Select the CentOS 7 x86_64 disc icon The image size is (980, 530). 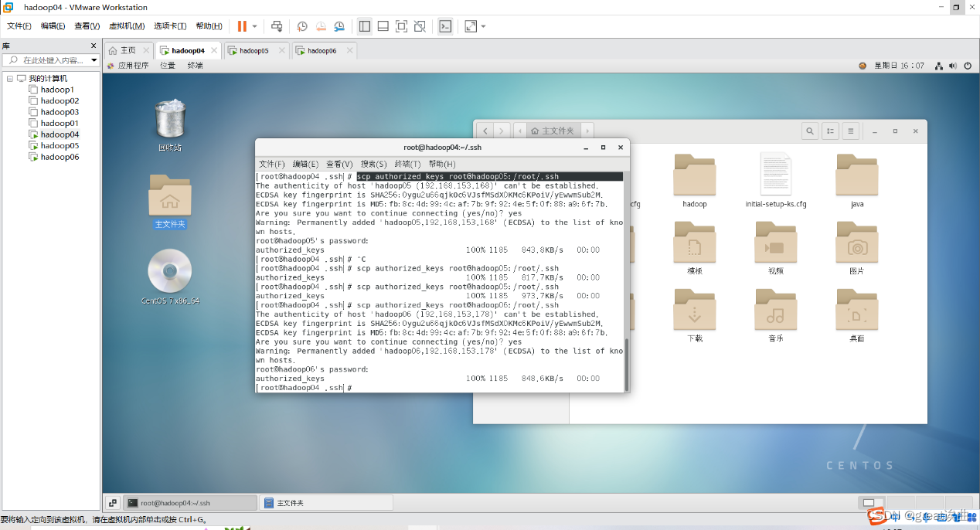(x=170, y=277)
